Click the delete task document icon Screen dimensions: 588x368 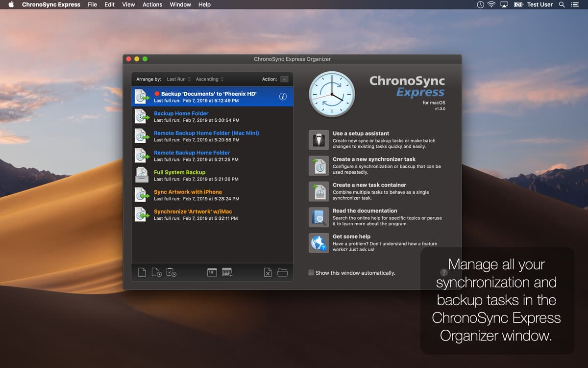(x=268, y=272)
